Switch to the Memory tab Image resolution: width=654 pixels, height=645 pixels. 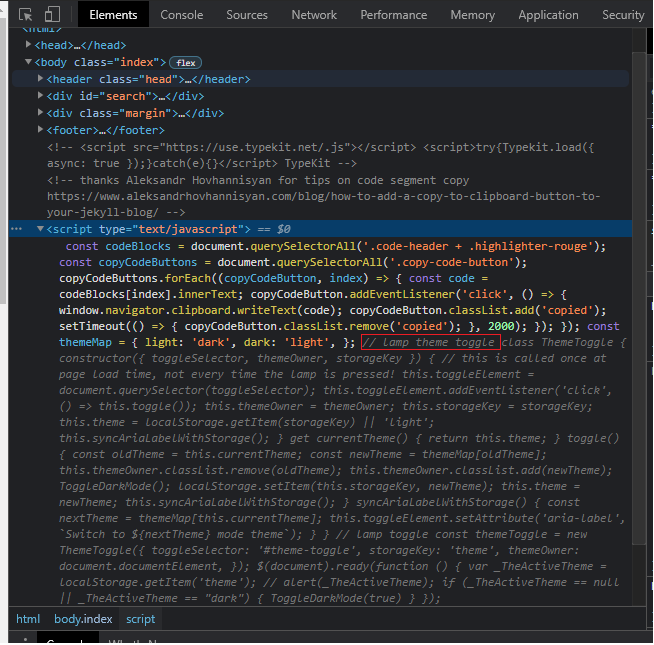pos(473,15)
